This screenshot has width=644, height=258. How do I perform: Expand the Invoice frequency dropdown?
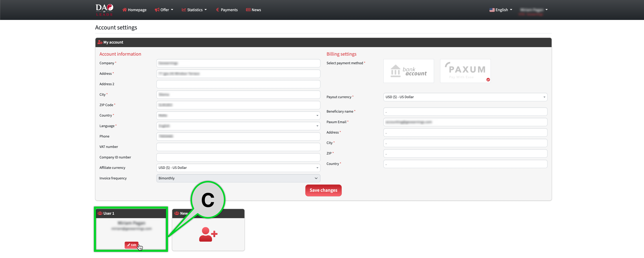pyautogui.click(x=238, y=178)
